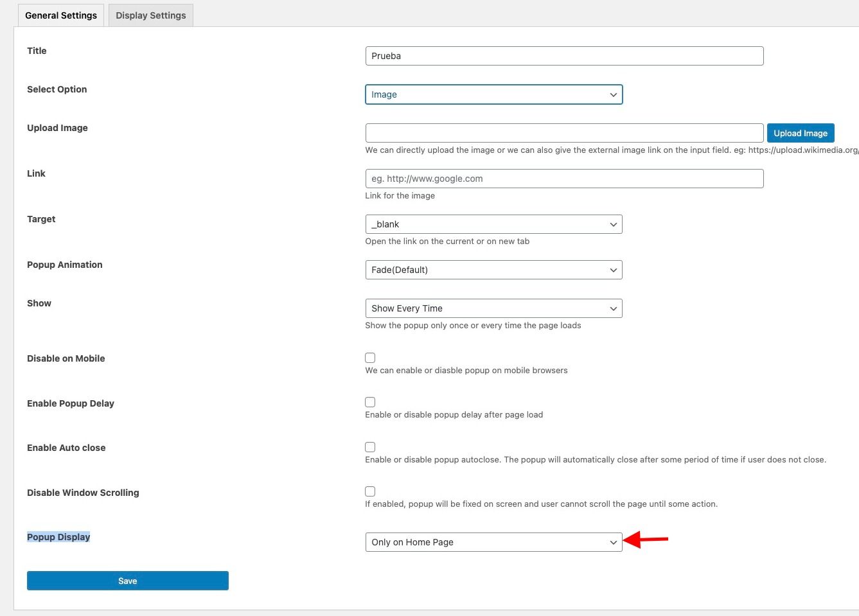Open the Select Option dropdown showing Image
859x616 pixels.
(493, 94)
